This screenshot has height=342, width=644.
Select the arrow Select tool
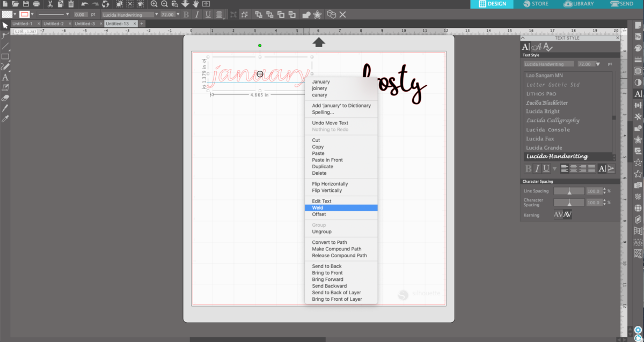pyautogui.click(x=5, y=25)
